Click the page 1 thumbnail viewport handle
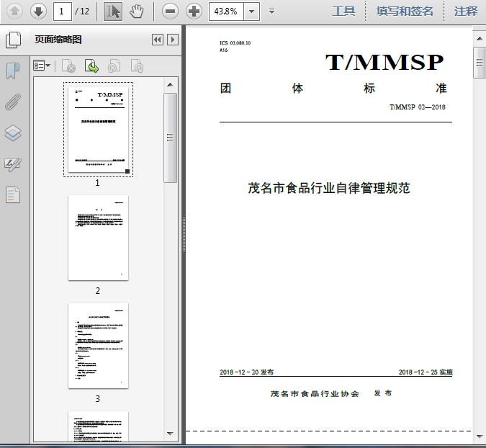 (127, 171)
